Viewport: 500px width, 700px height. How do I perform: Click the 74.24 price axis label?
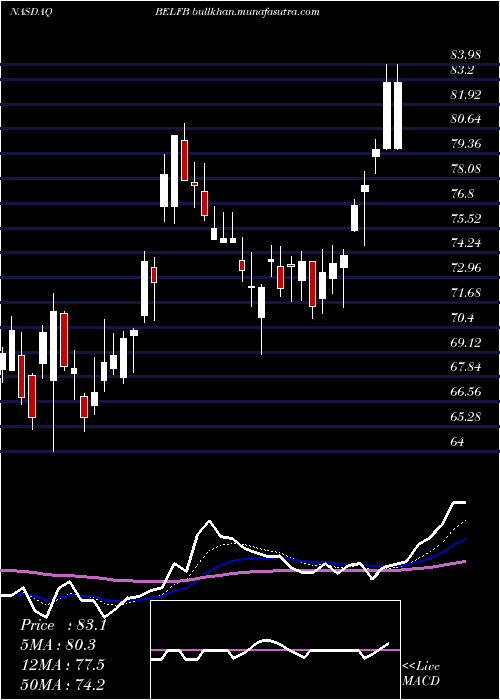466,243
